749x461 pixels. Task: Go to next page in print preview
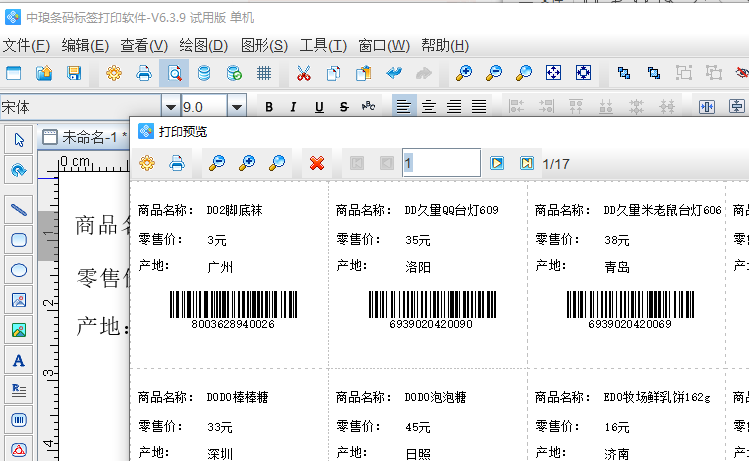[497, 163]
